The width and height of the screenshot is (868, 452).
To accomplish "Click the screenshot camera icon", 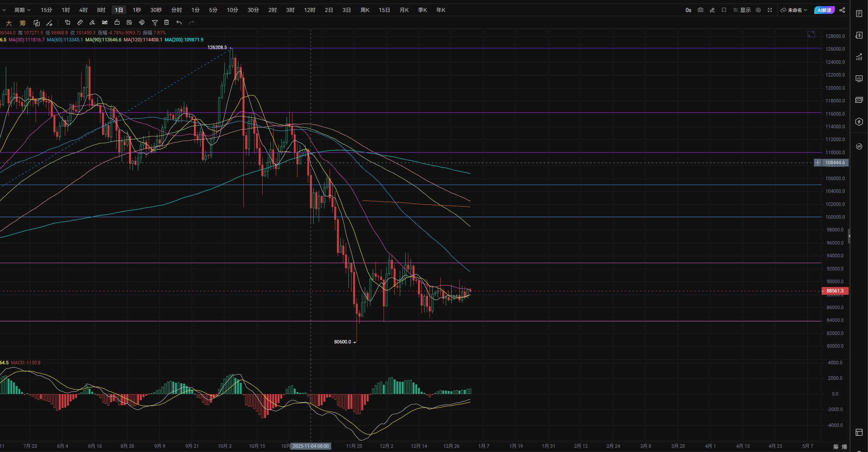I will tap(700, 10).
